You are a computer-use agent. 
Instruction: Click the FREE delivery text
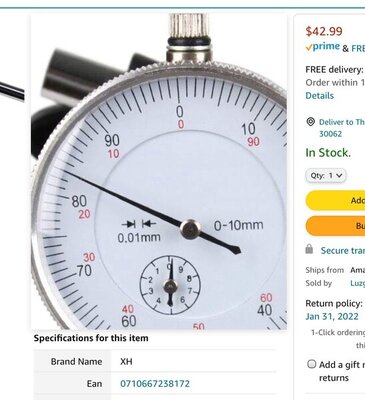click(334, 70)
